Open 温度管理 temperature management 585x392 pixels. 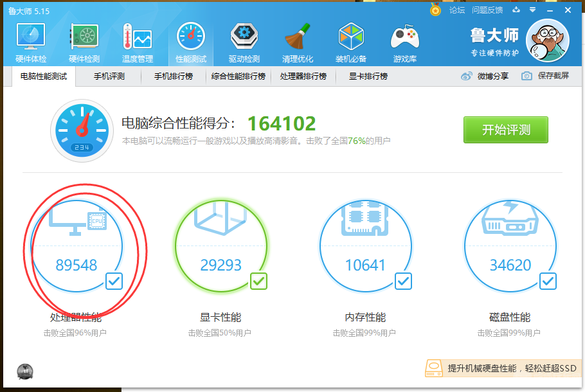click(x=138, y=43)
